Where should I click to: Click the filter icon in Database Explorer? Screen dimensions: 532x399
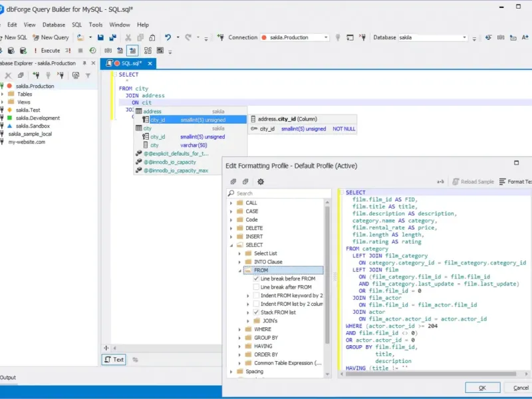click(x=88, y=76)
